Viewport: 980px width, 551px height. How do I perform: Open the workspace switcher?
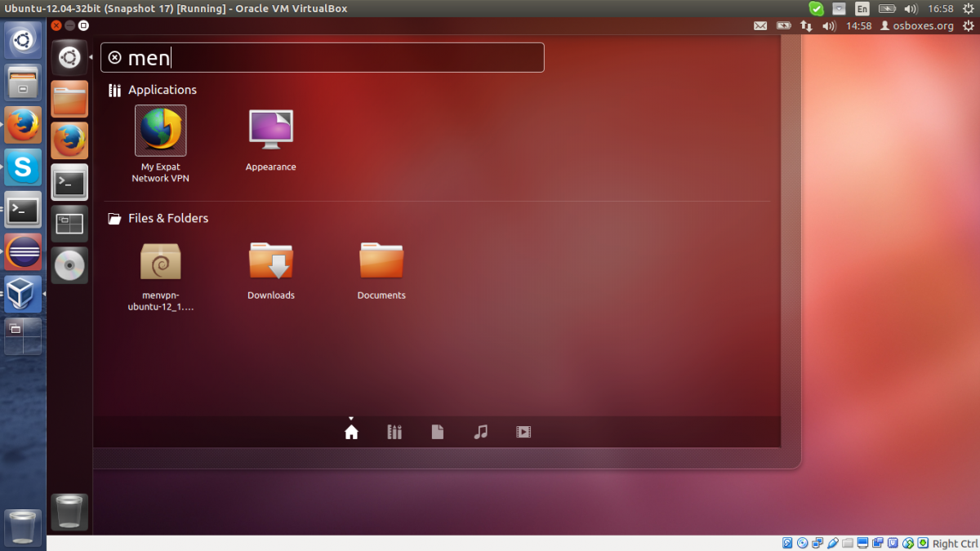tap(69, 223)
